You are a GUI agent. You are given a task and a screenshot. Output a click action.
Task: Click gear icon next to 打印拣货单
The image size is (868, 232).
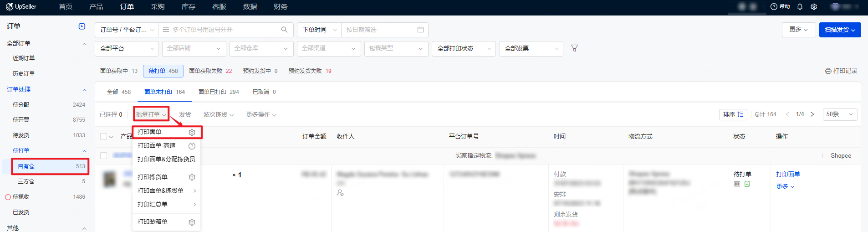tap(192, 177)
